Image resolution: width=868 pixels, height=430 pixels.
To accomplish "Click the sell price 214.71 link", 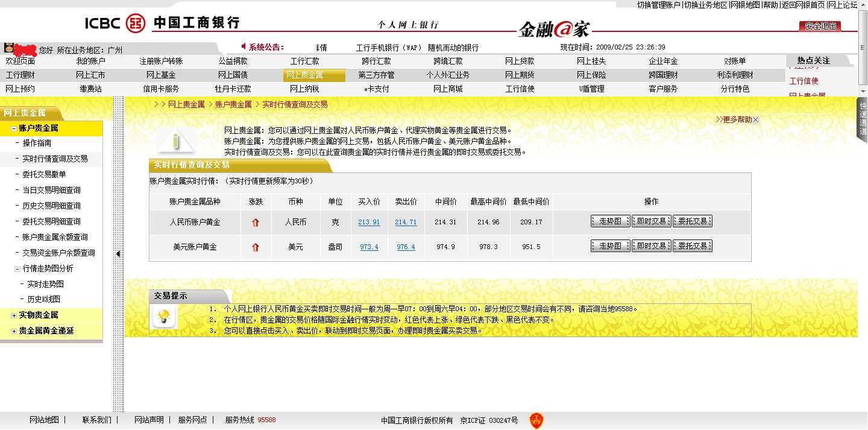I will point(406,223).
